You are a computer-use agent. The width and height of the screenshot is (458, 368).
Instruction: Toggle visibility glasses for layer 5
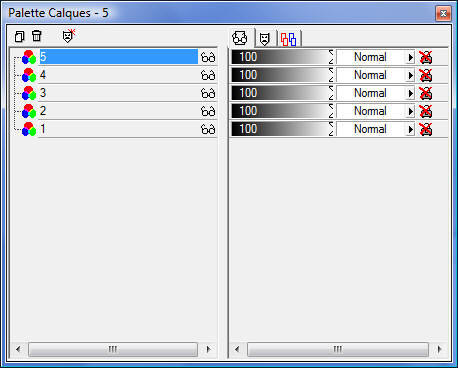pyautogui.click(x=208, y=57)
